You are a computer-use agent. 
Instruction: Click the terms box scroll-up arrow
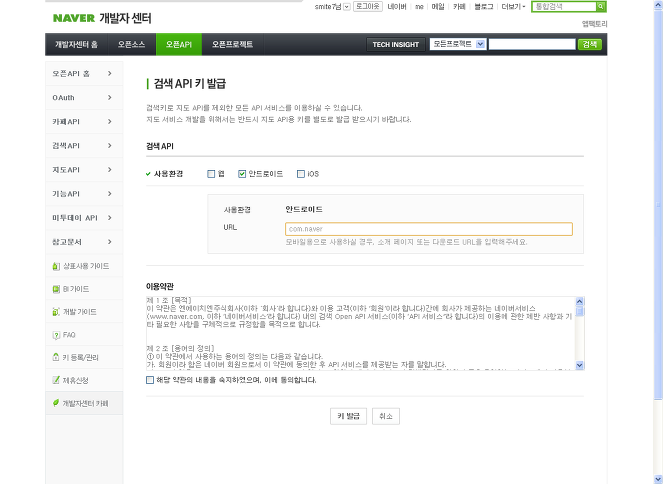tap(580, 301)
